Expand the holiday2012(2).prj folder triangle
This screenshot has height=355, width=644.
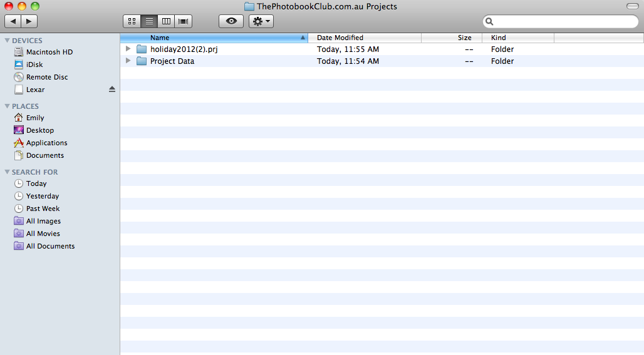tap(128, 49)
